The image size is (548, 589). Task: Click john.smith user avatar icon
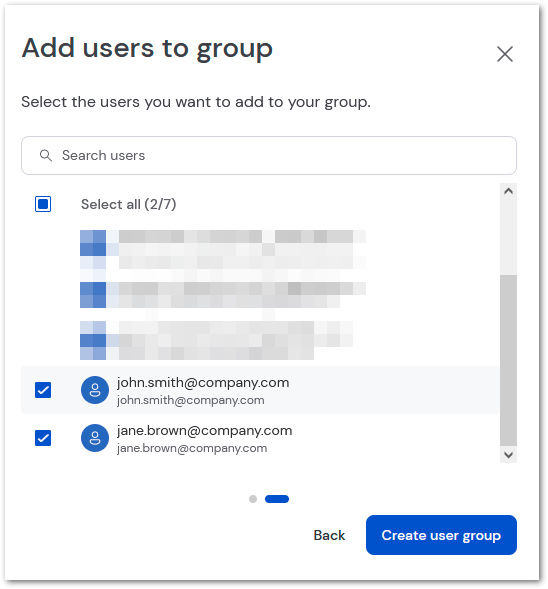tap(95, 390)
